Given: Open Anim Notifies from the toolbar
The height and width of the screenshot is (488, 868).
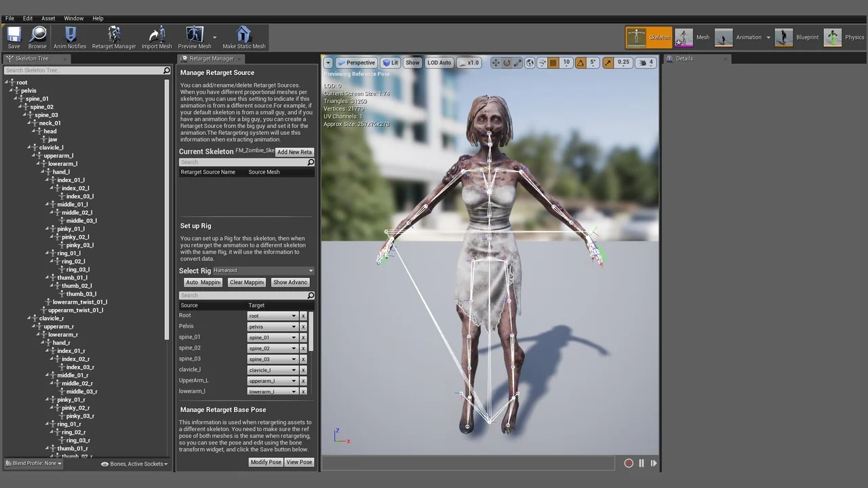Looking at the screenshot, I should pyautogui.click(x=70, y=37).
